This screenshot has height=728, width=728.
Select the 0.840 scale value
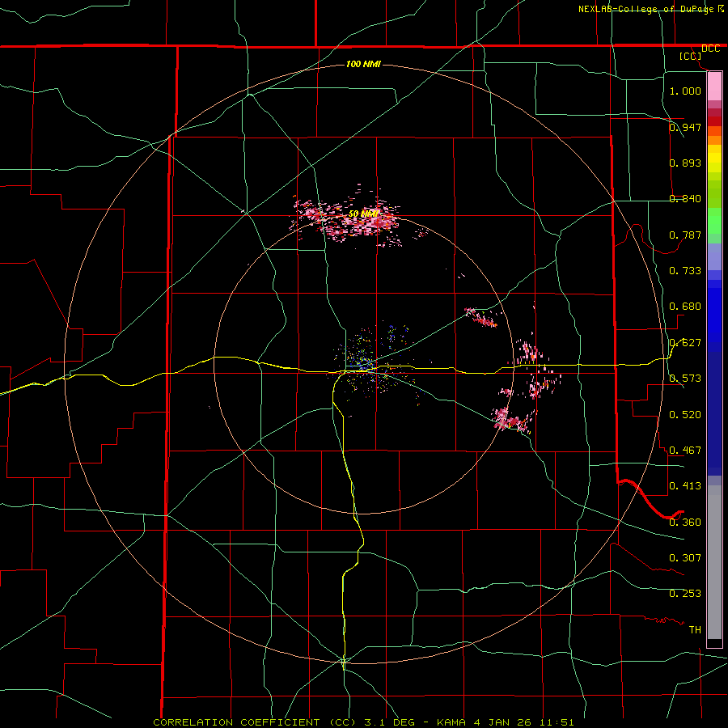pos(685,199)
